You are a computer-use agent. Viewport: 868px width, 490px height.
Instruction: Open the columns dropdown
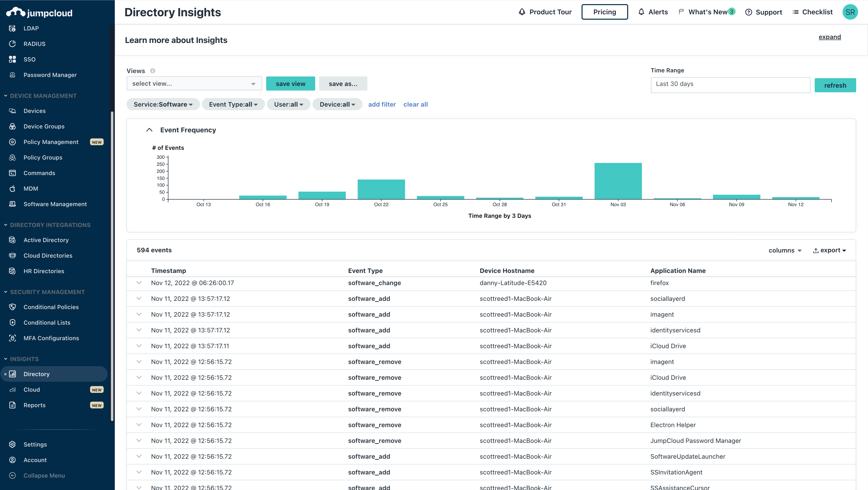pyautogui.click(x=785, y=250)
